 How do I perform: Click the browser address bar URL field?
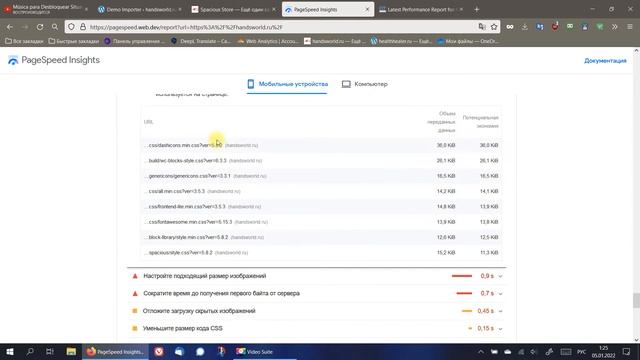pos(282,27)
